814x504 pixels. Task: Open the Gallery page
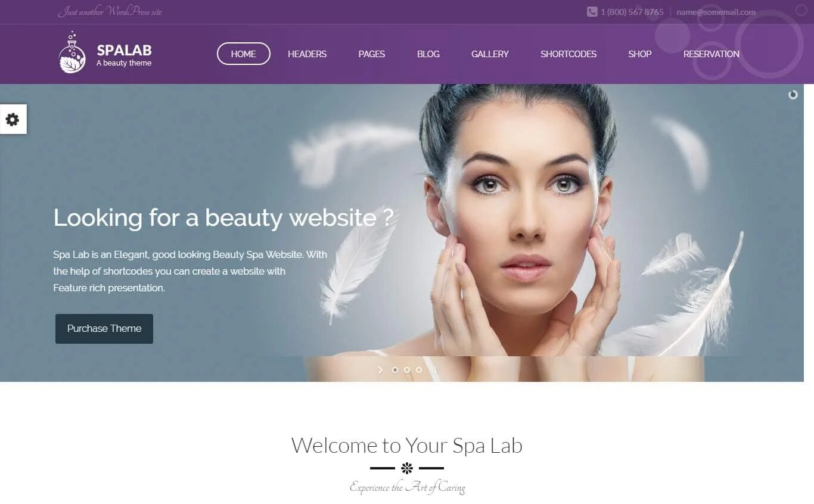coord(490,54)
